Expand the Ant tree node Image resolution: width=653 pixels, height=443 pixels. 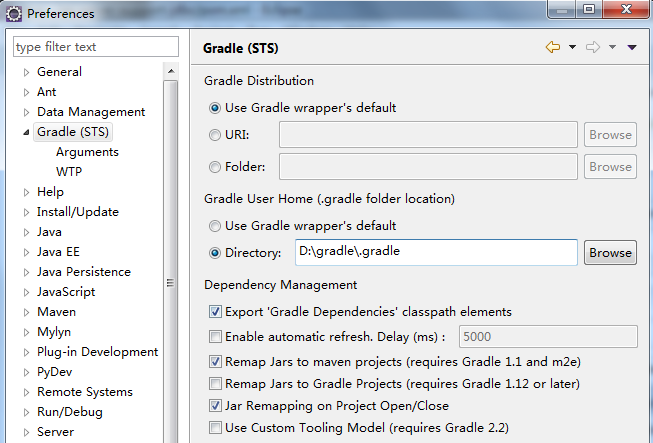point(26,92)
